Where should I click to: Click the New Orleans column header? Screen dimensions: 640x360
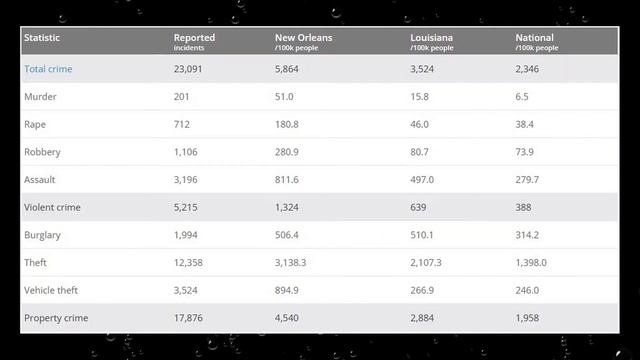(x=303, y=42)
